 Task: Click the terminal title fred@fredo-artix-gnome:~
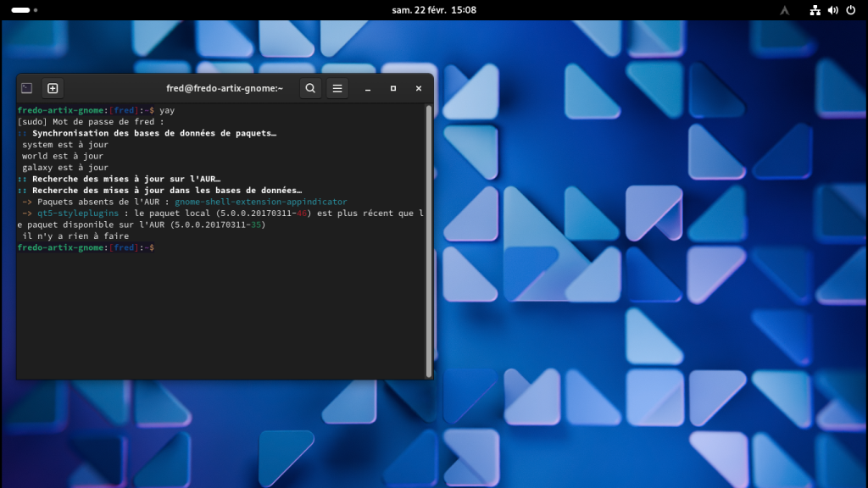225,88
